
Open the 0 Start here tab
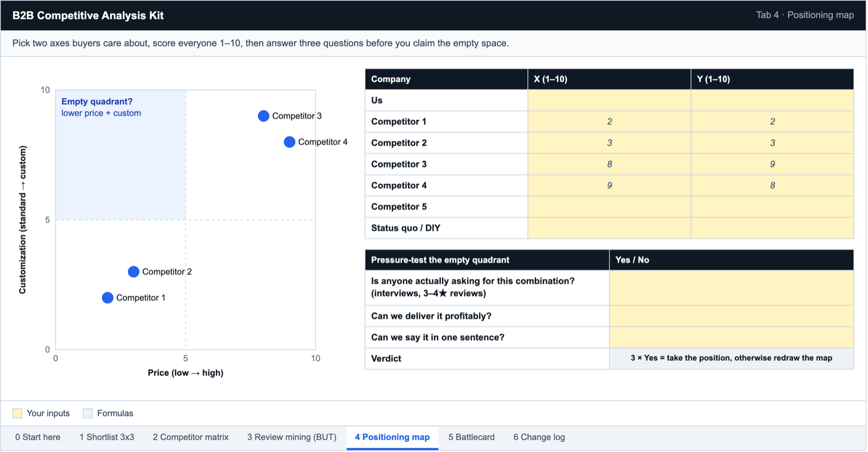[38, 438]
